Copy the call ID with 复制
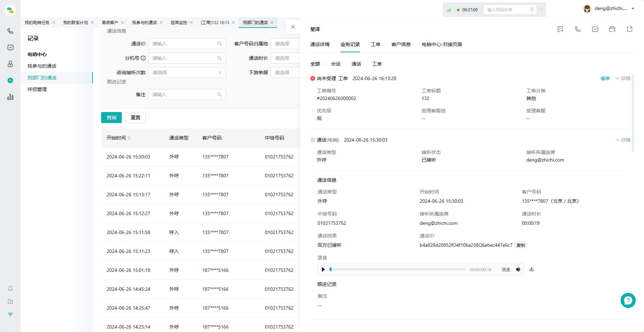The height and width of the screenshot is (332, 644). coord(521,245)
